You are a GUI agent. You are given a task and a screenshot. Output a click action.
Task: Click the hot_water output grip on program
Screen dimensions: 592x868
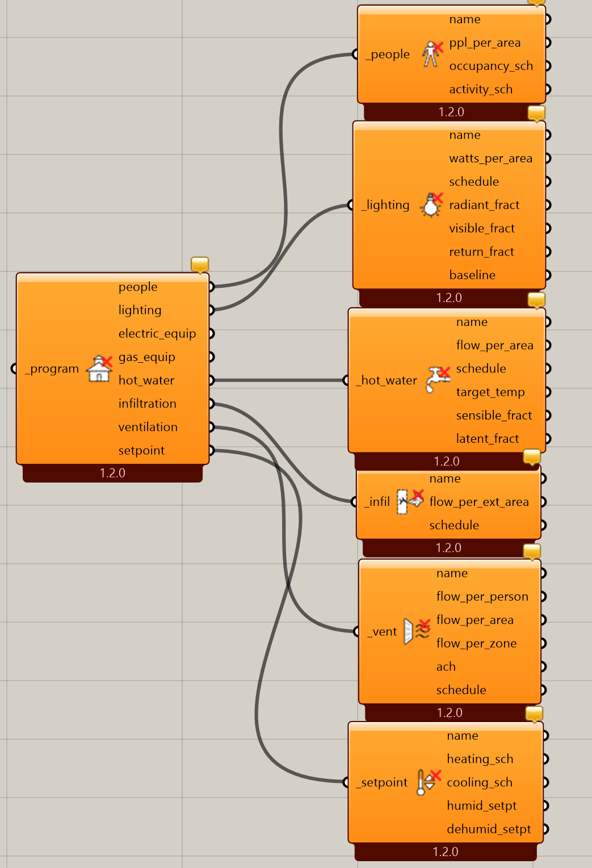tap(211, 380)
